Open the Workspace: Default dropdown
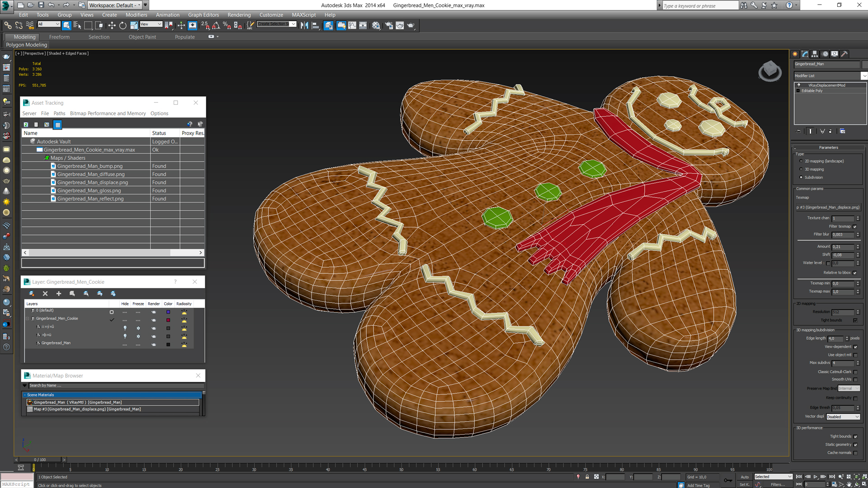The height and width of the screenshot is (488, 868). [114, 5]
